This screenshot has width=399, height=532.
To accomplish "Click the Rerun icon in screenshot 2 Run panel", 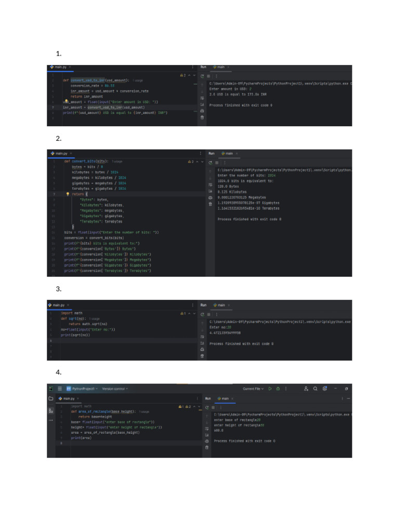I will pyautogui.click(x=210, y=163).
